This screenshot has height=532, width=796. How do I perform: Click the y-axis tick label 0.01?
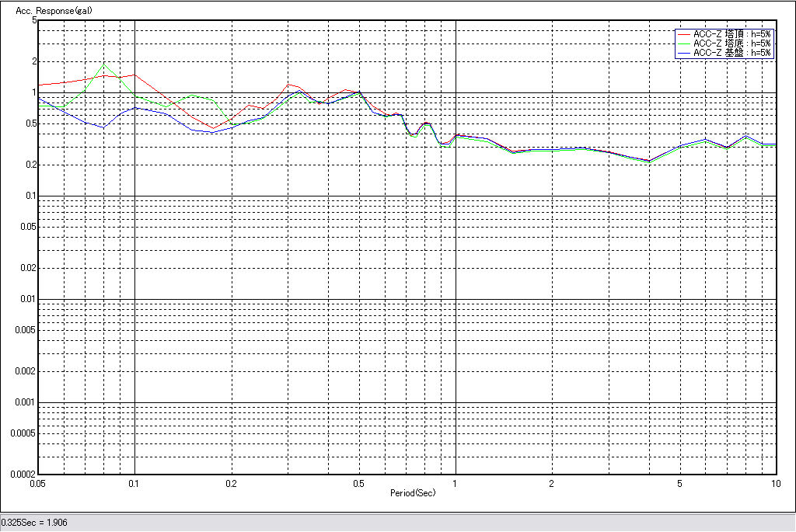[x=27, y=299]
